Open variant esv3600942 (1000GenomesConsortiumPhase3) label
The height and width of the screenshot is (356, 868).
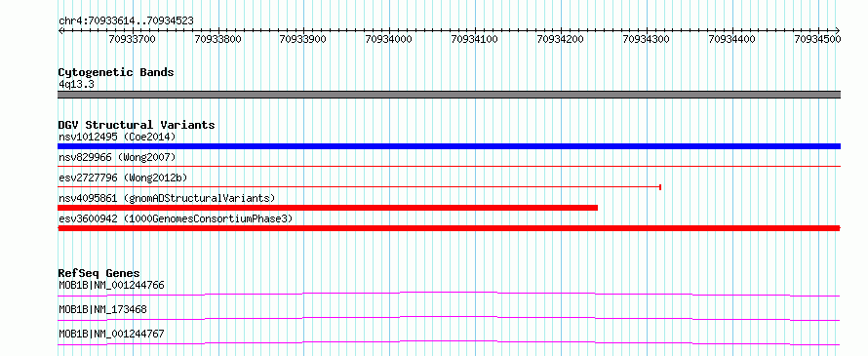point(176,218)
